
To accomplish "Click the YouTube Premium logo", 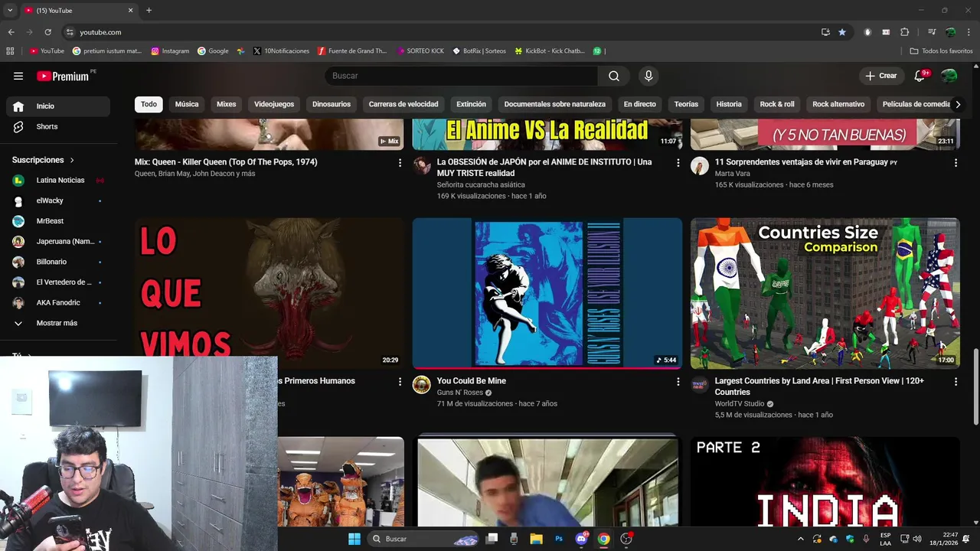I will (x=64, y=76).
